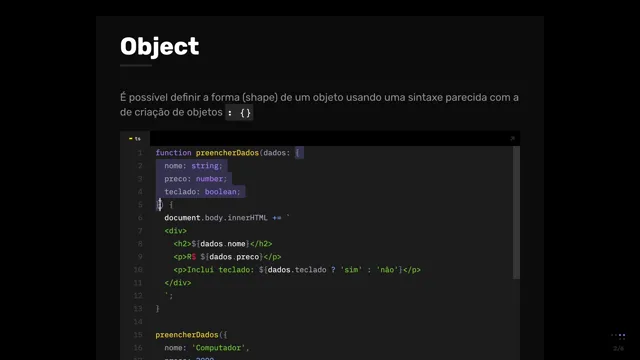Screen dimensions: 640x360
Task: Click the "preencherDados({" call on line 15
Action: pos(191,335)
